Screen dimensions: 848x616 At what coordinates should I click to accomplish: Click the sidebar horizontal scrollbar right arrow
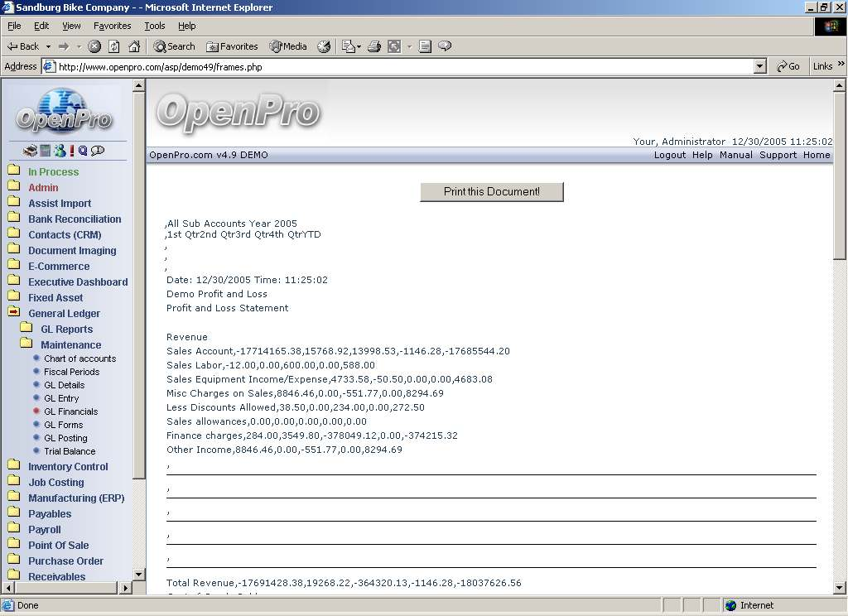pyautogui.click(x=126, y=588)
